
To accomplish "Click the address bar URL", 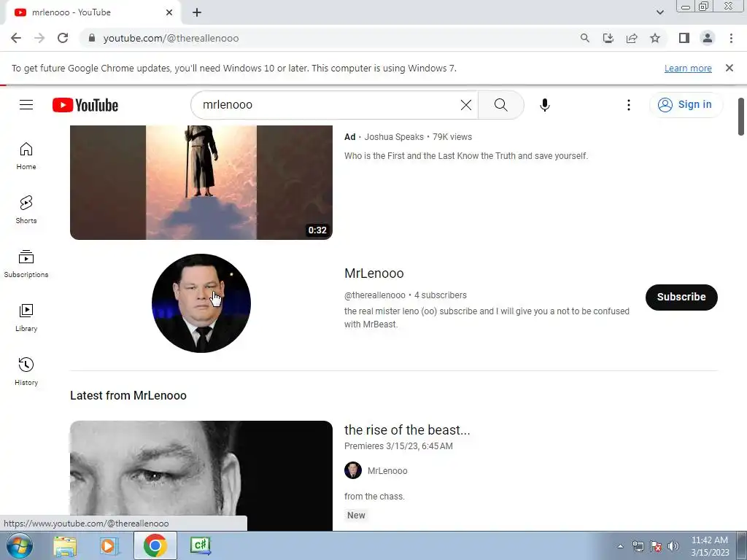I will point(171,38).
